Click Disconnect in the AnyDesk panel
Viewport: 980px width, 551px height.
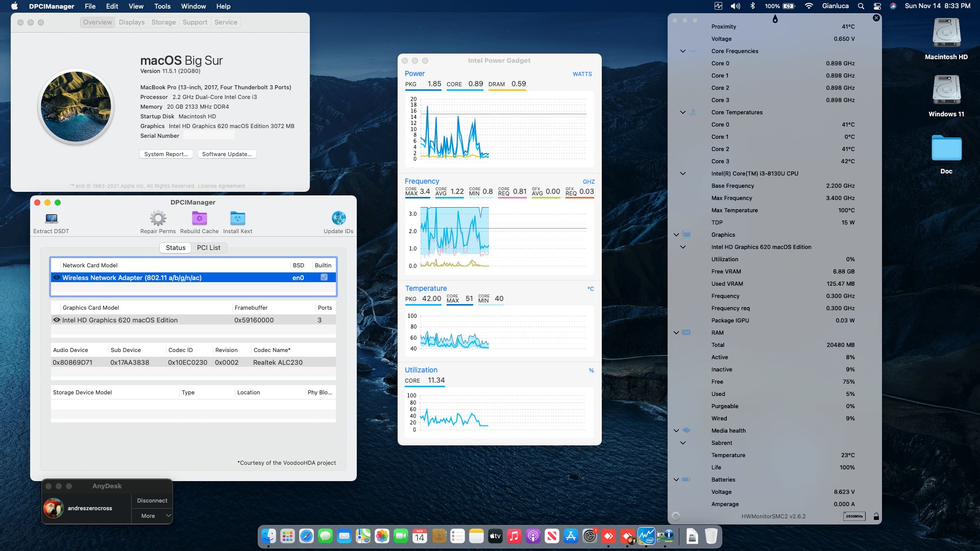coord(152,500)
